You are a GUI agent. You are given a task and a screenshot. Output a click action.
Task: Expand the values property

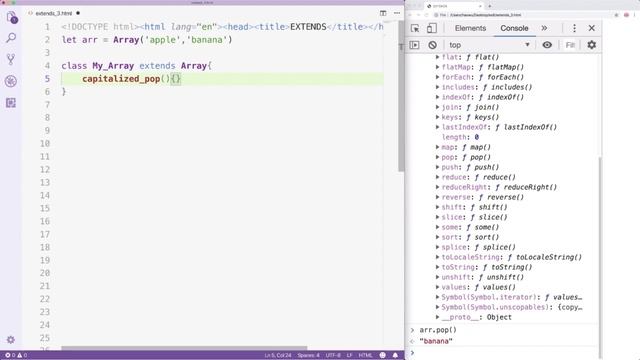coord(438,287)
